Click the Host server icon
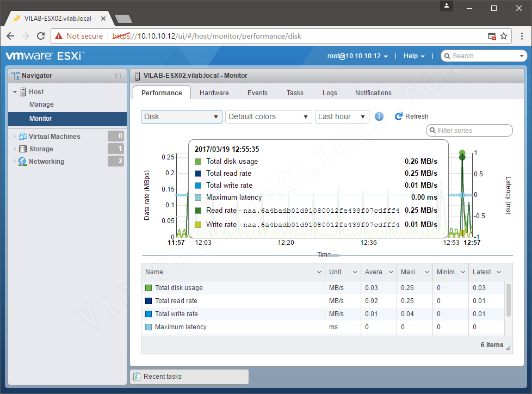The width and height of the screenshot is (532, 394). tap(23, 92)
